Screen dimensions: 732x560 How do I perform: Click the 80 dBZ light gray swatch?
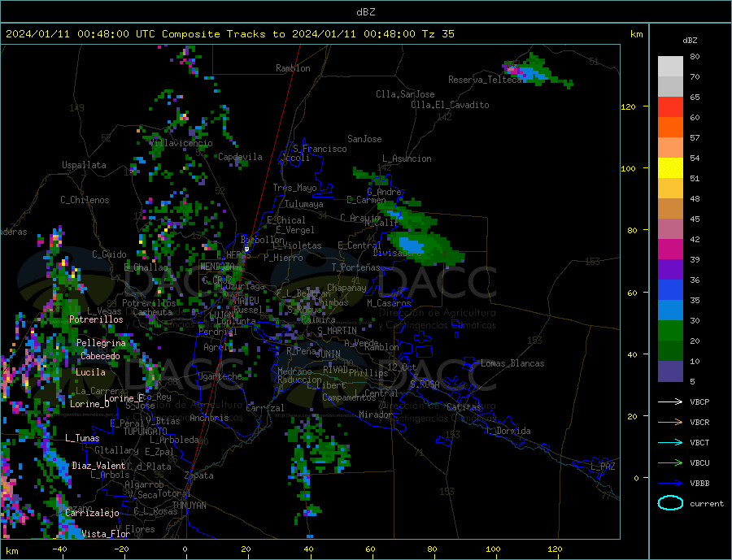pos(670,67)
